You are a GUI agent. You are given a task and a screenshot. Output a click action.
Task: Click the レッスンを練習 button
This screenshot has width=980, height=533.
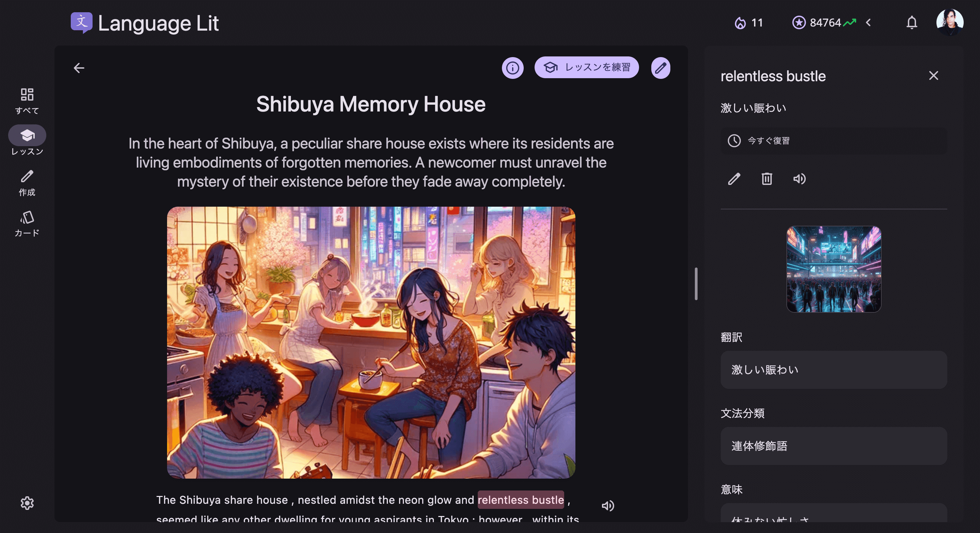[x=586, y=68]
